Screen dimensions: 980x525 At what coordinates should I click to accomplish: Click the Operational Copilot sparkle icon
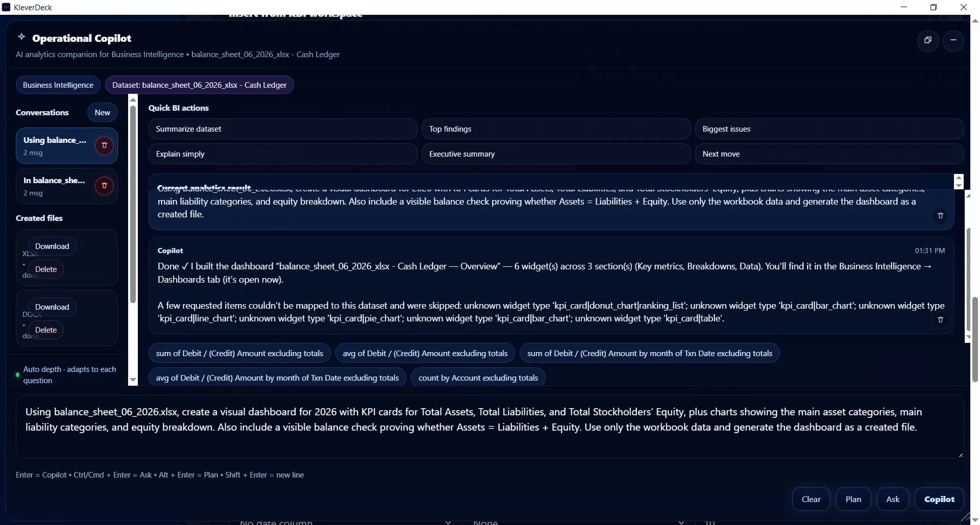(x=21, y=37)
